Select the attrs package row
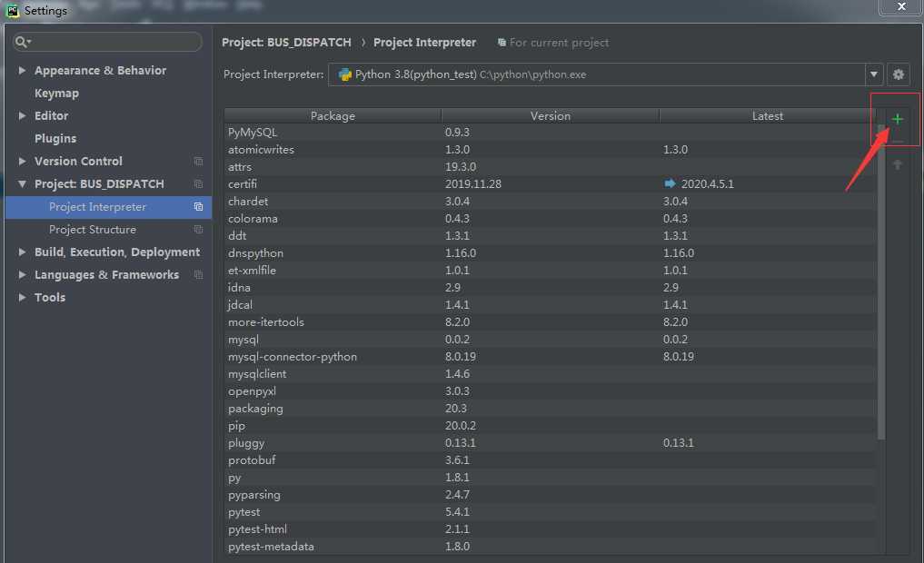Image resolution: width=924 pixels, height=563 pixels. pyautogui.click(x=550, y=167)
